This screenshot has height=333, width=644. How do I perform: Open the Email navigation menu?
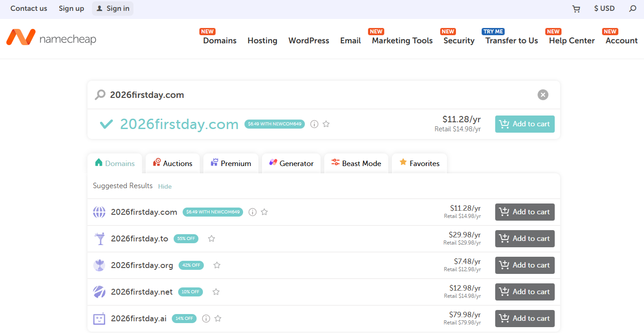coord(350,41)
